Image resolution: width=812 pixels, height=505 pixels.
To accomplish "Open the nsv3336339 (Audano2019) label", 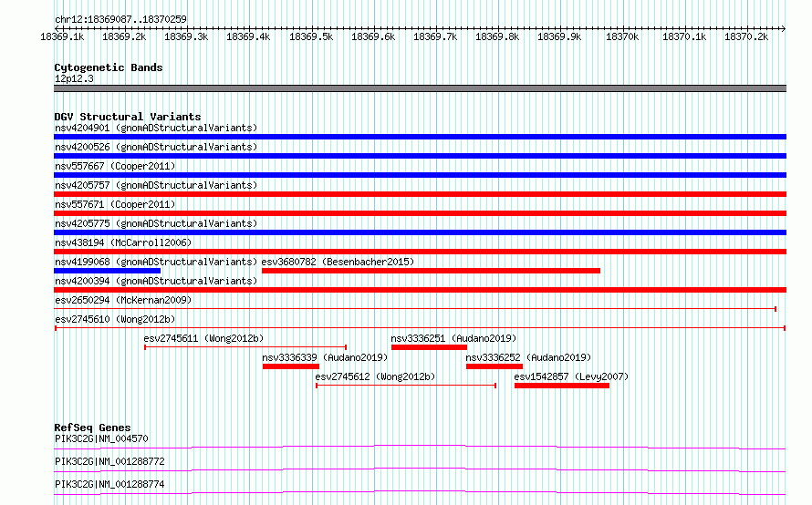I will (325, 358).
